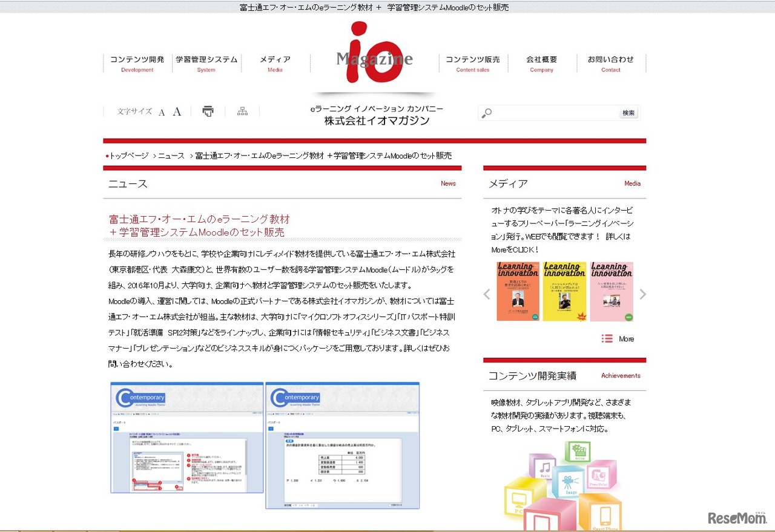The height and width of the screenshot is (532, 775).
Task: Click the io Magazine logo
Action: pos(374,51)
